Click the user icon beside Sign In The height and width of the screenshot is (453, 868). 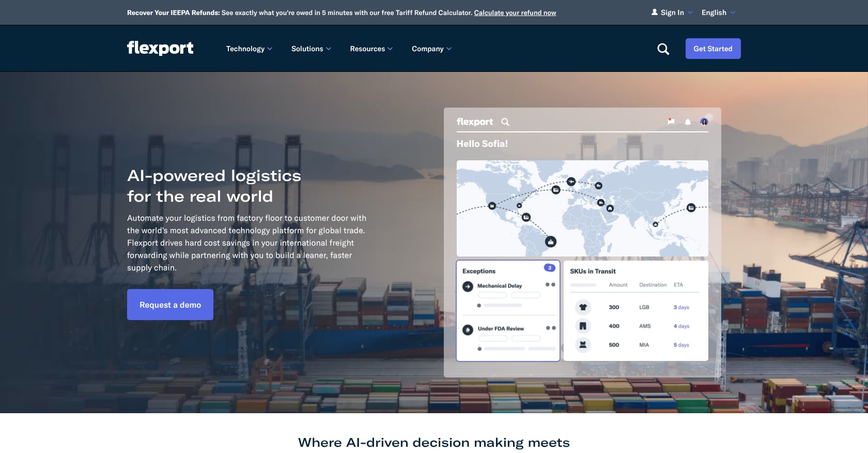[x=655, y=12]
